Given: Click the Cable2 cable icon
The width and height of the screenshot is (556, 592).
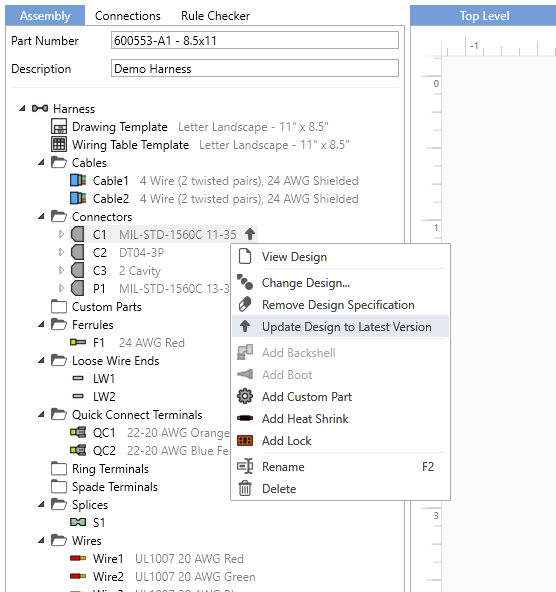Looking at the screenshot, I should [x=78, y=199].
